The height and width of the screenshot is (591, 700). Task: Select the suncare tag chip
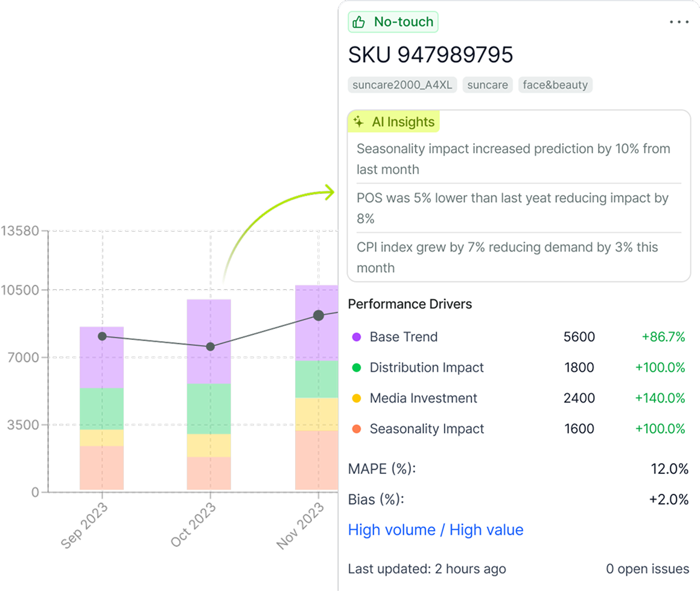coord(487,85)
